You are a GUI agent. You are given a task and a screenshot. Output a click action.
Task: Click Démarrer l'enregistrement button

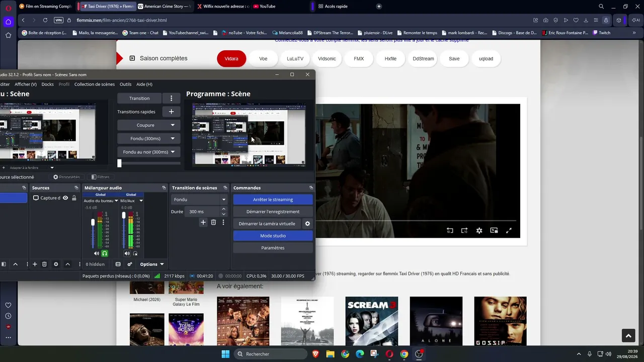coord(273,212)
